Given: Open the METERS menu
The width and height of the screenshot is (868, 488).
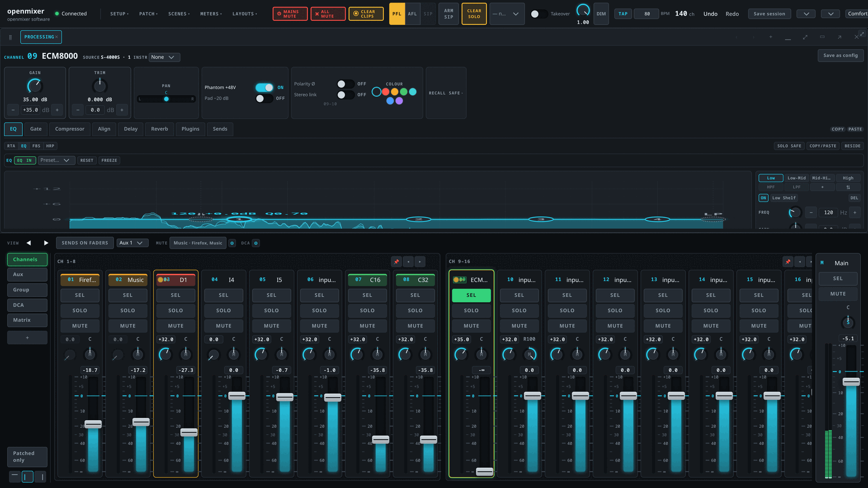Looking at the screenshot, I should tap(211, 14).
